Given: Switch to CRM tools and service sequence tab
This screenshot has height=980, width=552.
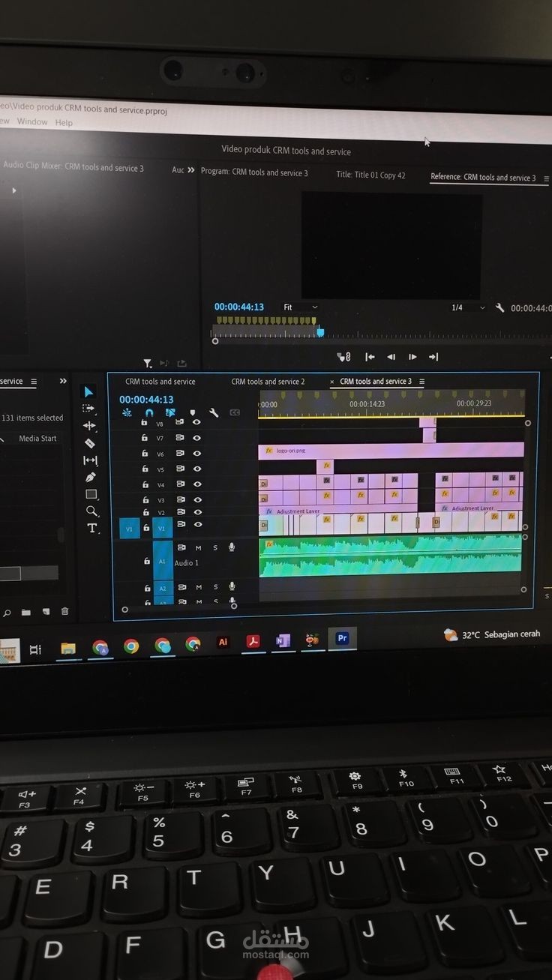Looking at the screenshot, I should coord(160,382).
